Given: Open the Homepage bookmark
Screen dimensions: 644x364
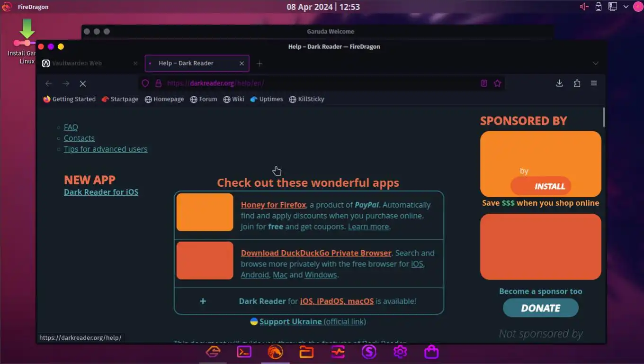Looking at the screenshot, I should (x=164, y=99).
